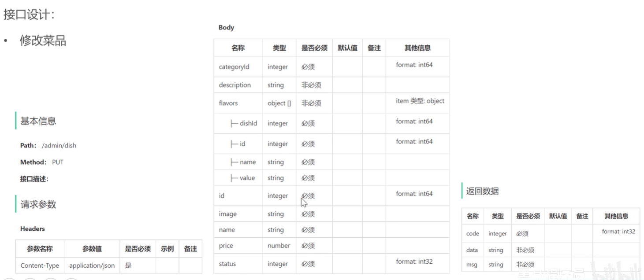Click the Content-Type parameter cell
This screenshot has height=280, width=644.
40,265
